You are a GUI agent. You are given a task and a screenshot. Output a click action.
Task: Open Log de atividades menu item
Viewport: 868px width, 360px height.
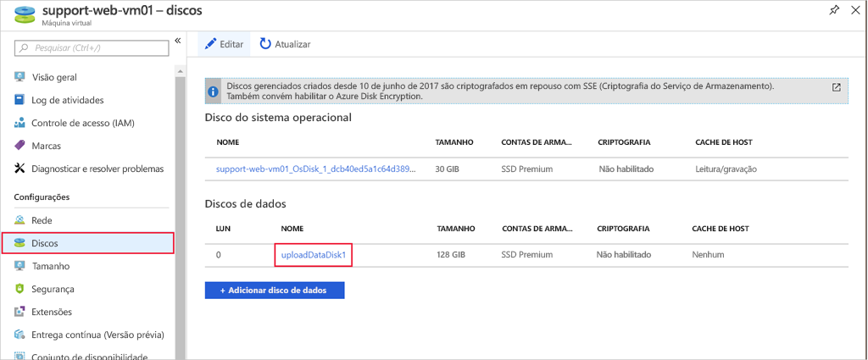(x=68, y=100)
